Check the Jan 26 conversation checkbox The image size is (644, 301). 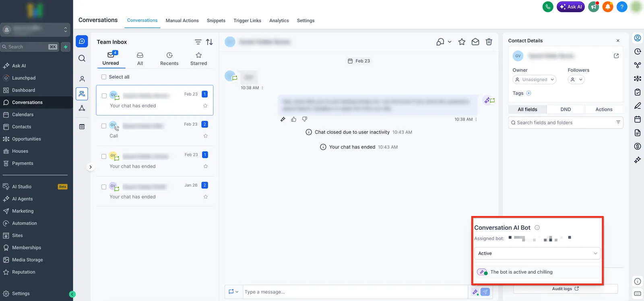104,187
